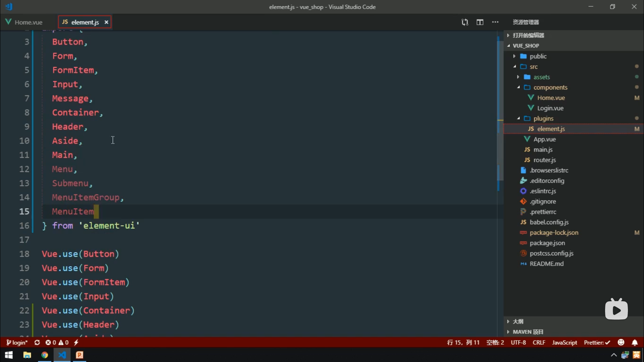This screenshot has height=362, width=644.
Task: Open the .eslintrc.js file
Action: click(574, 191)
